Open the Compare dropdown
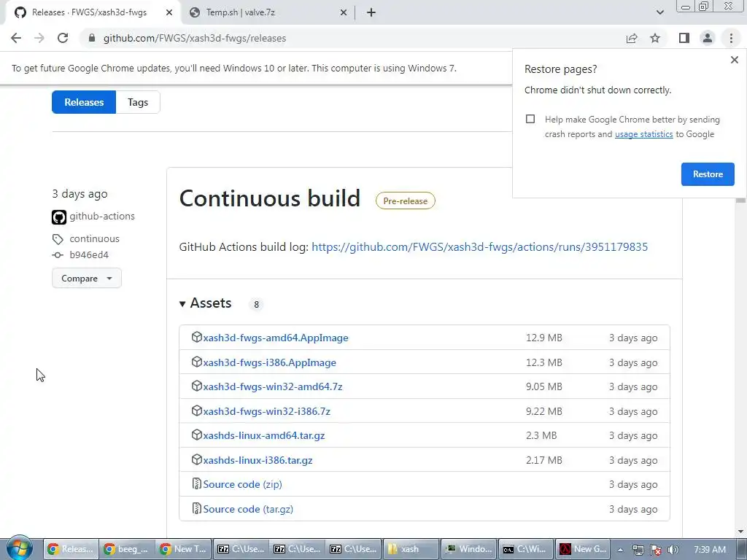 coord(87,278)
